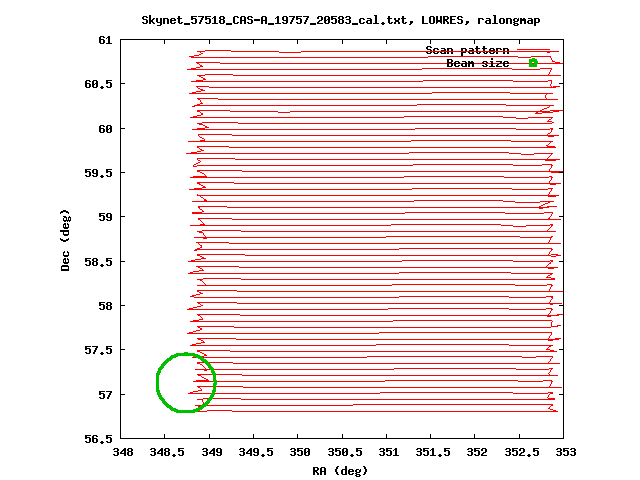Click the RA tick label 348.5

click(167, 452)
